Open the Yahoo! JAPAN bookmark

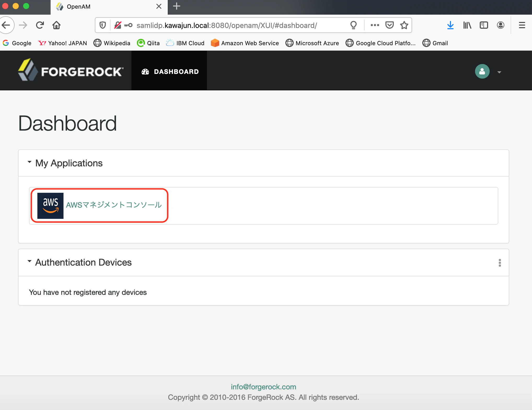(62, 43)
